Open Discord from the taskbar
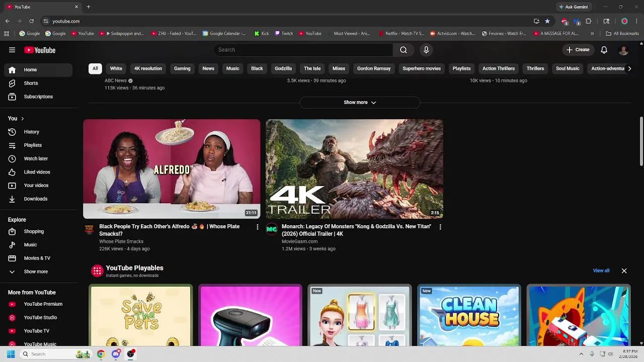This screenshot has width=644, height=362. coord(116,354)
